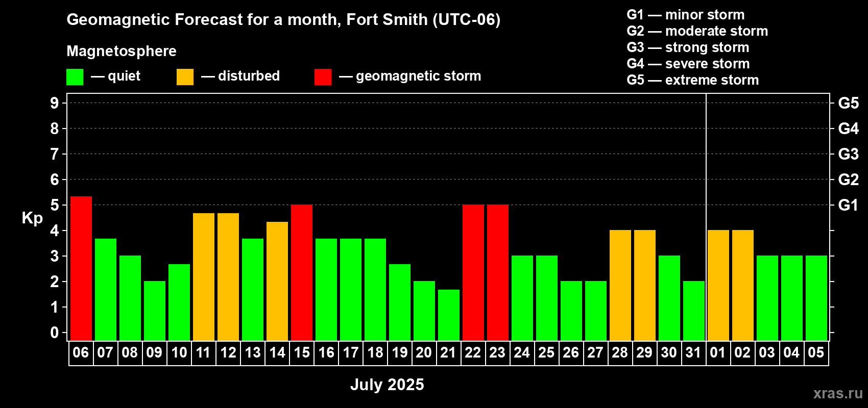Click the date label 06
This screenshot has height=408, width=868.
coord(81,353)
